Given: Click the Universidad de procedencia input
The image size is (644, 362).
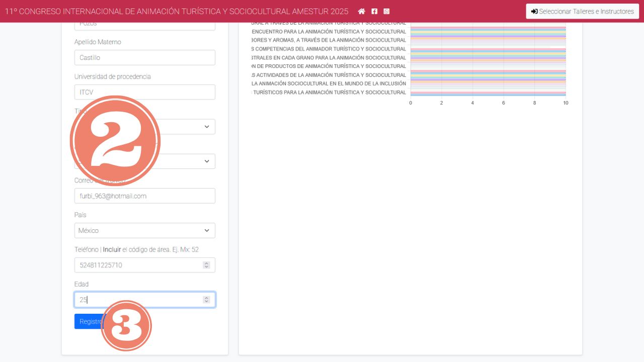Looking at the screenshot, I should (x=145, y=92).
